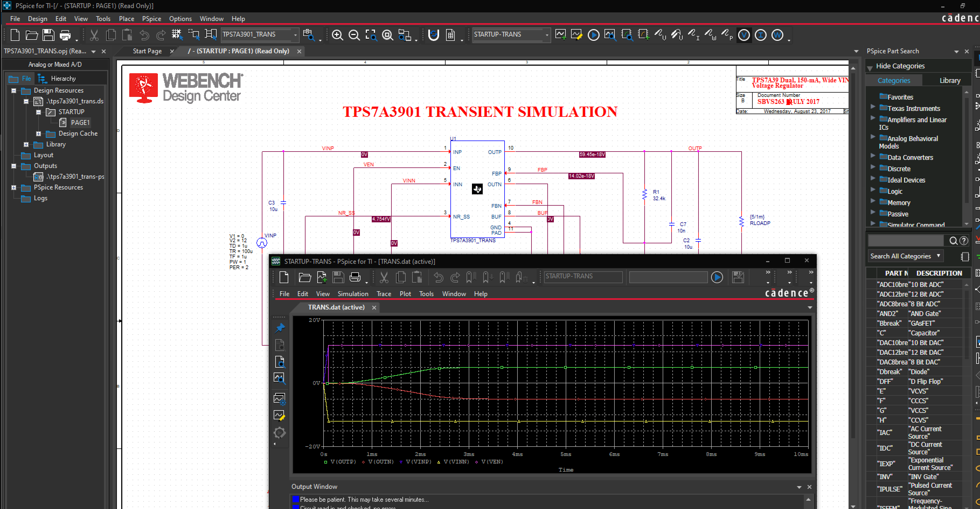Click the Snap to Grid icon
The height and width of the screenshot is (509, 980).
click(x=177, y=35)
